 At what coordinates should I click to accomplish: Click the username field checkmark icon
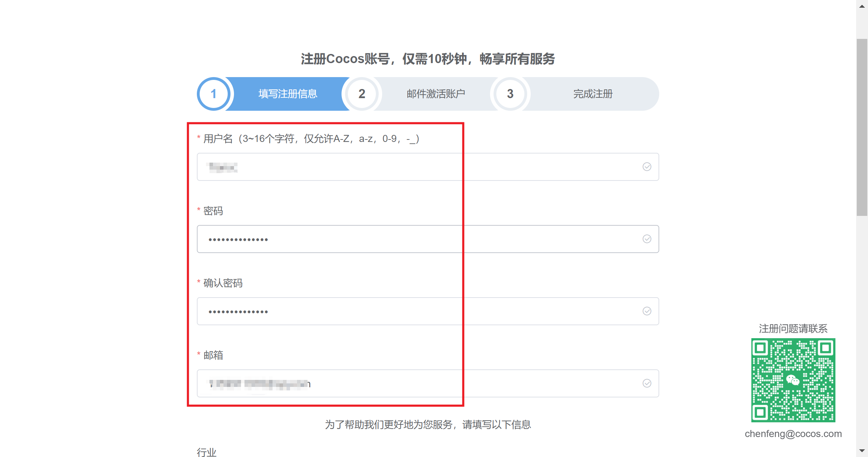[x=647, y=167]
